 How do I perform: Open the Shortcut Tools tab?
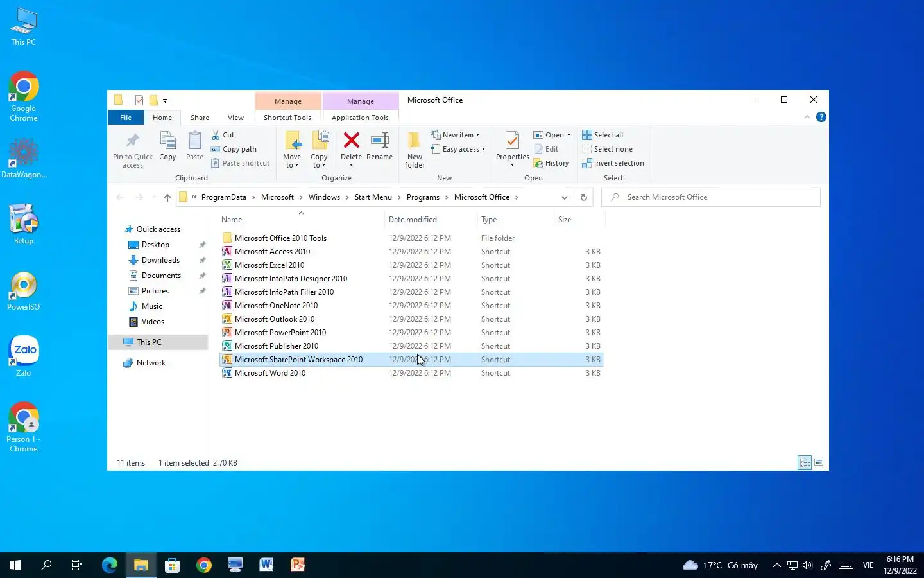(287, 118)
